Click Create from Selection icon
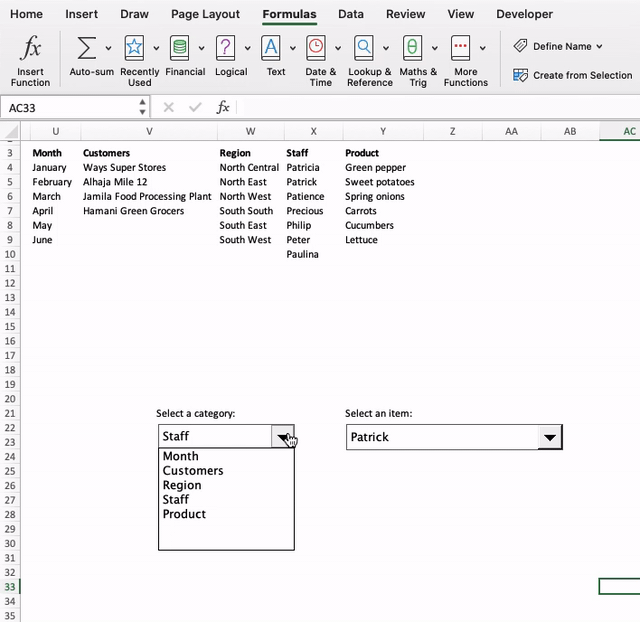This screenshot has width=640, height=622. click(x=520, y=75)
